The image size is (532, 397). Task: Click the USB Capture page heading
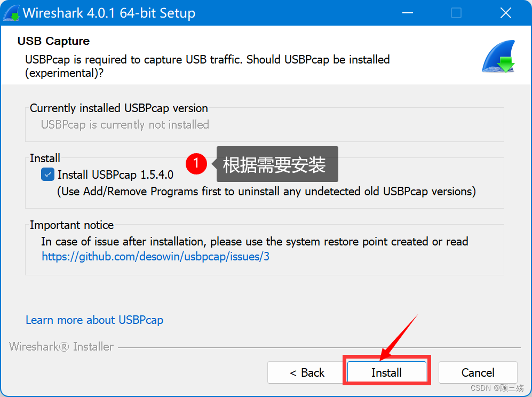(x=53, y=41)
